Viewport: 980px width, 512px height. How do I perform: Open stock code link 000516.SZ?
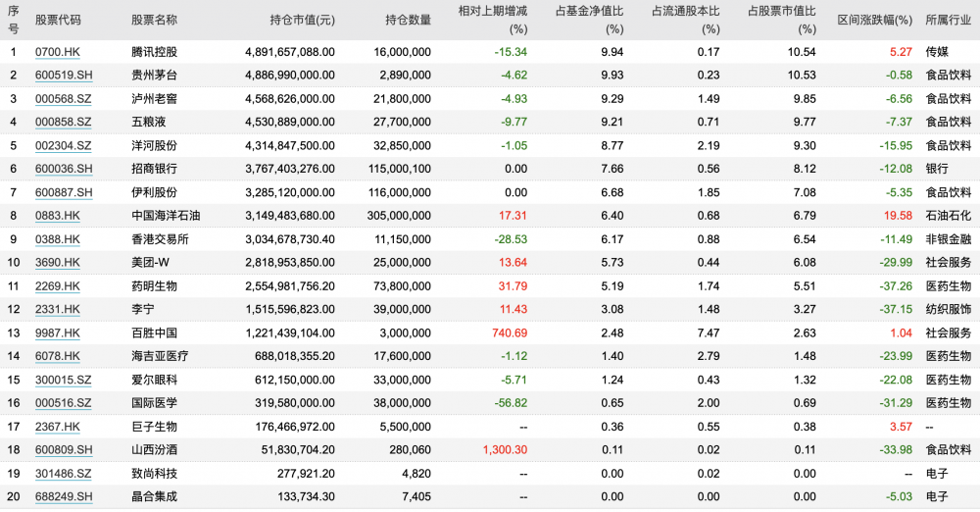pyautogui.click(x=63, y=404)
